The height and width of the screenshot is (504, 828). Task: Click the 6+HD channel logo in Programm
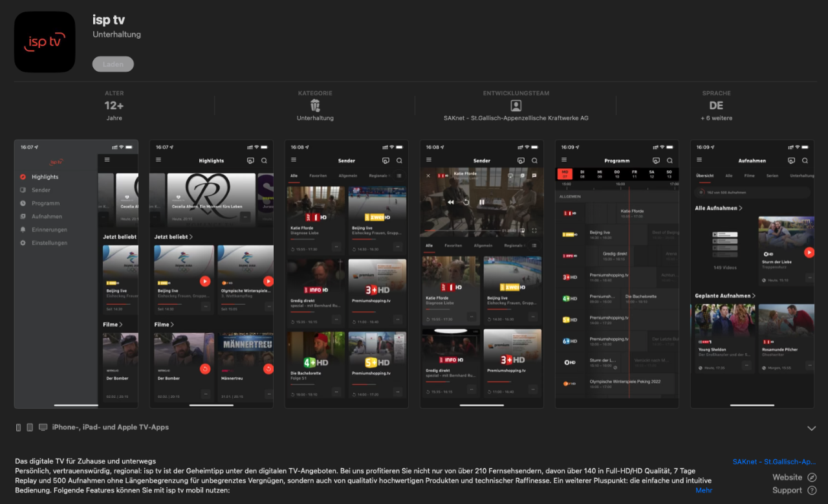tap(569, 341)
